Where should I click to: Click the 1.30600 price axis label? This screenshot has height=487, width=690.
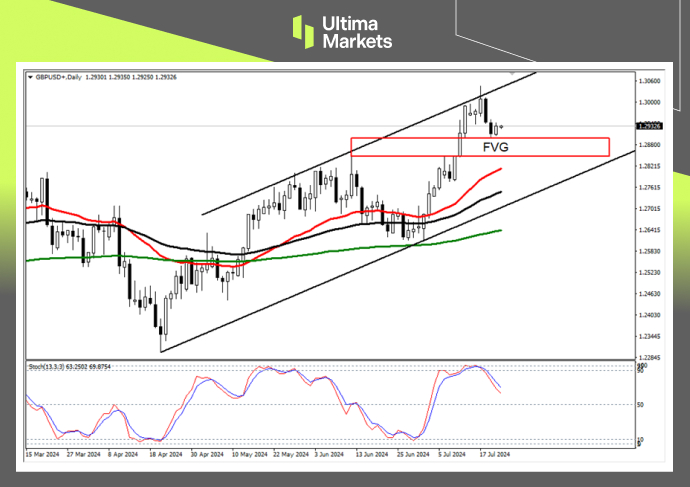click(x=651, y=81)
